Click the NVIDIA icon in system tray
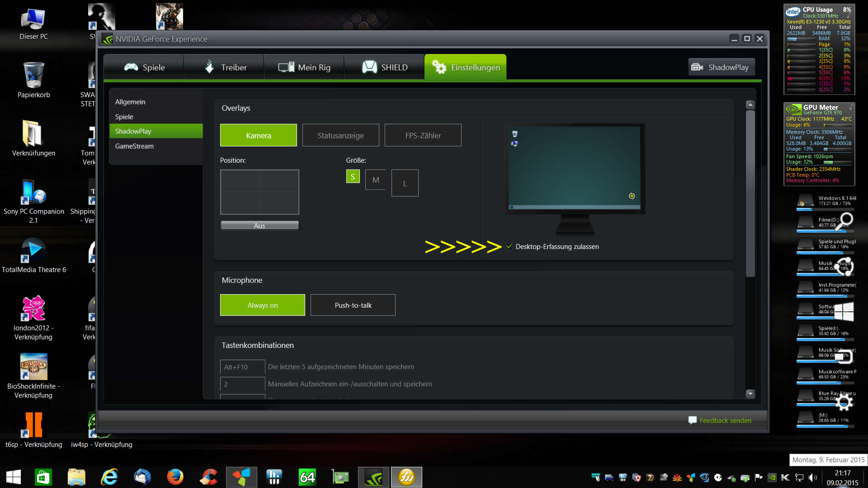 click(772, 478)
